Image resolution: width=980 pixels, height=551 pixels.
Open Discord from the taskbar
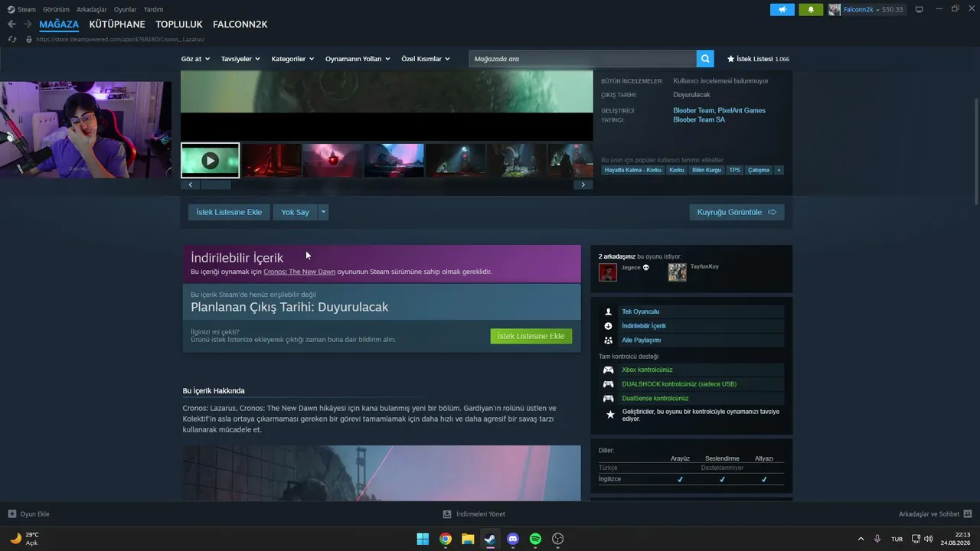(513, 539)
